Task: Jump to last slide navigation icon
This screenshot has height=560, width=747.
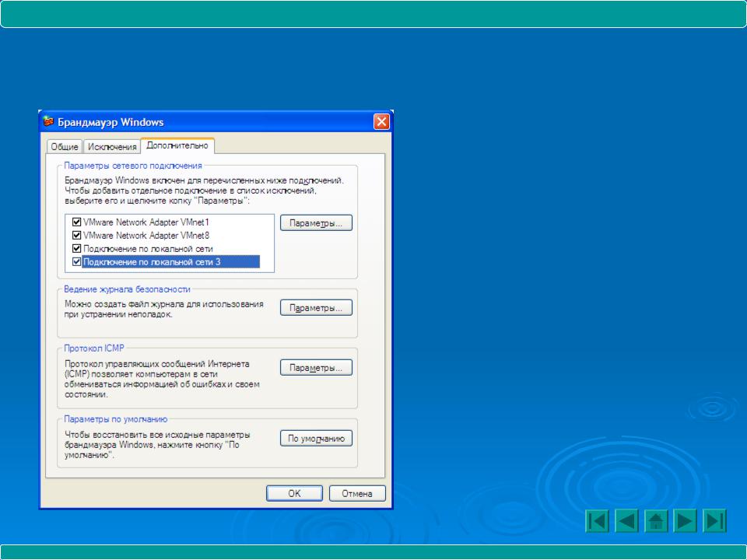Action: [714, 520]
